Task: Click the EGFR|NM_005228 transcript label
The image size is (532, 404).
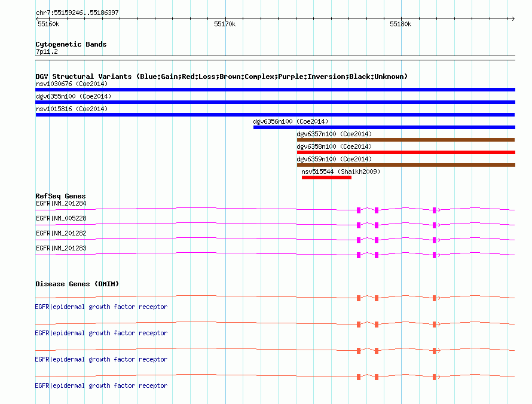Action: (61, 219)
